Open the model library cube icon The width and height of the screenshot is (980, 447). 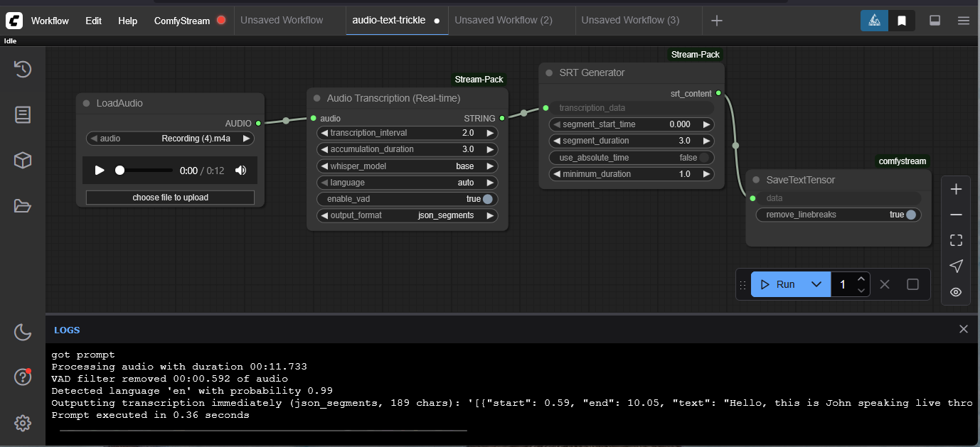click(x=22, y=161)
